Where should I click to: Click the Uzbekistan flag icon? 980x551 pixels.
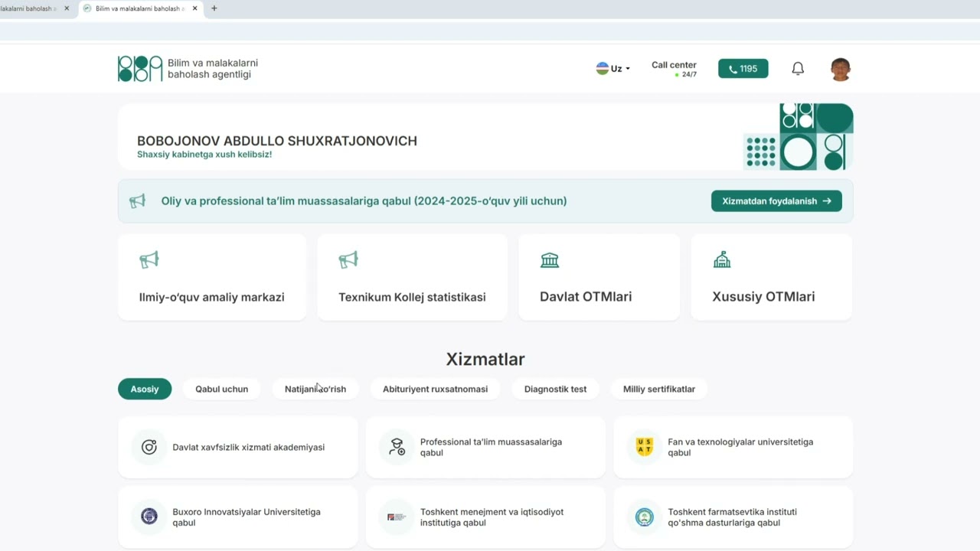(603, 68)
